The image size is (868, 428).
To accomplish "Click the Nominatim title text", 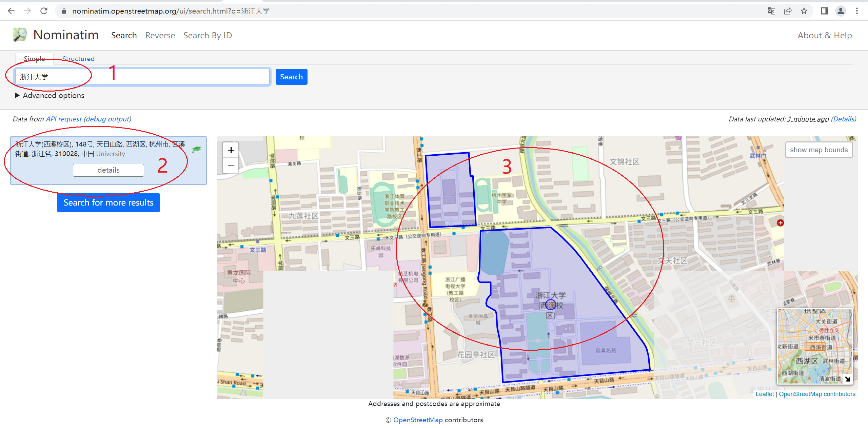I will click(66, 35).
